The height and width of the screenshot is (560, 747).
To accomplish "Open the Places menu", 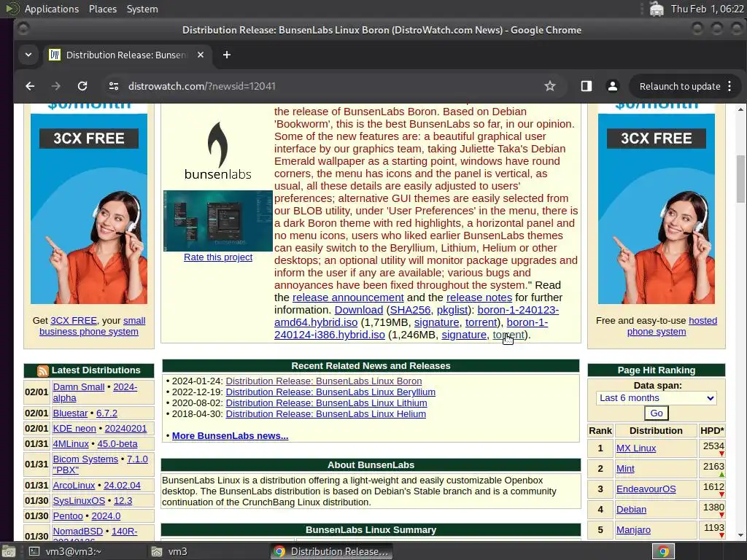I will (x=102, y=9).
